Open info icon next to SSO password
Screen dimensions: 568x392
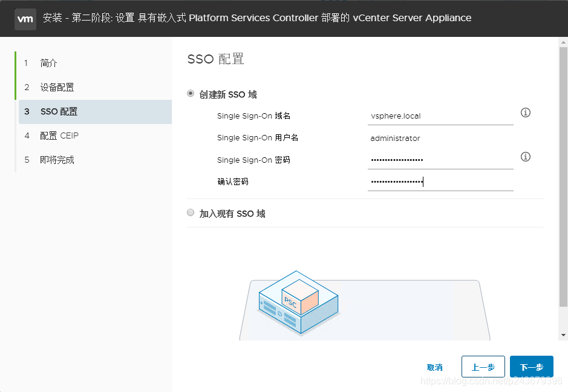coord(525,157)
